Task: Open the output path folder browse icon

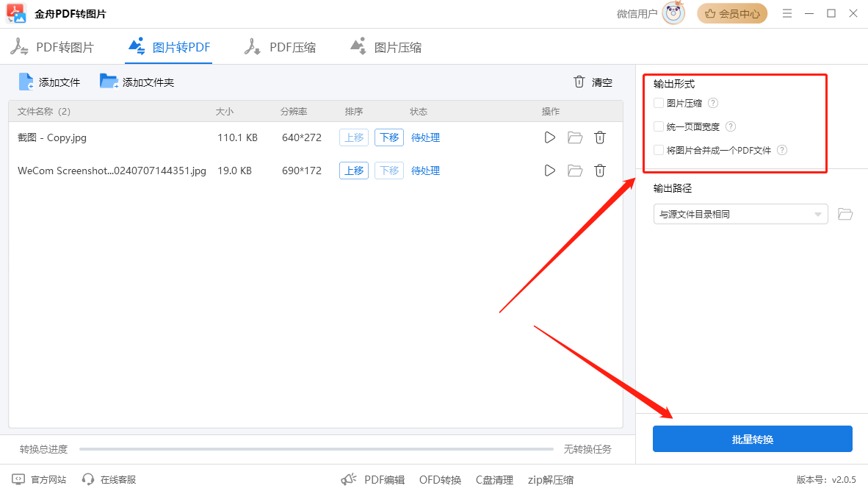Action: tap(845, 214)
